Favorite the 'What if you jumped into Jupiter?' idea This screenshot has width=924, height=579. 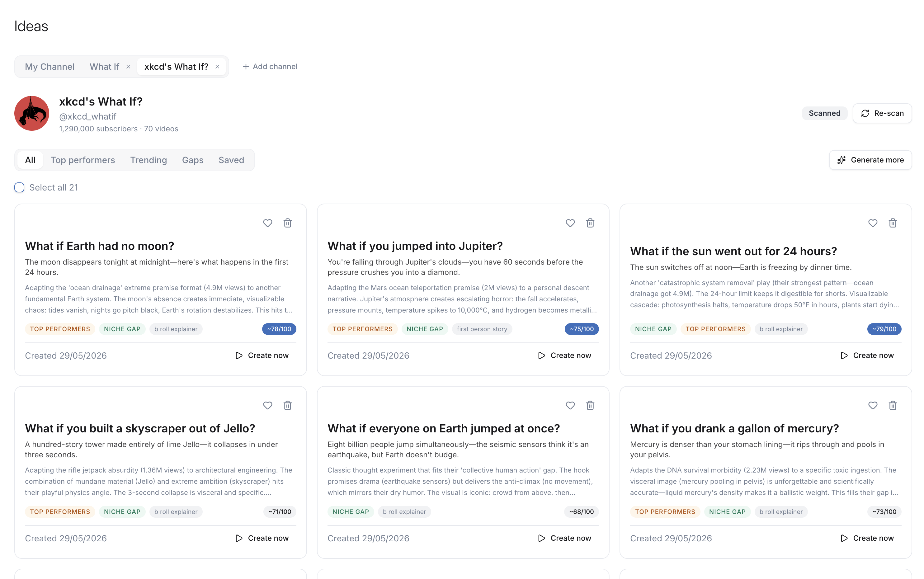click(x=570, y=223)
